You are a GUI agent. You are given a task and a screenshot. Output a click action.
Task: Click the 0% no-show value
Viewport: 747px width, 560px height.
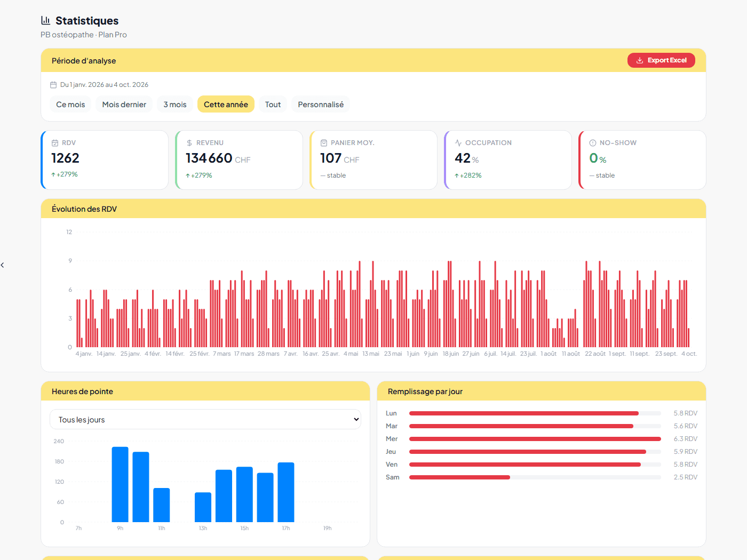[x=598, y=158]
